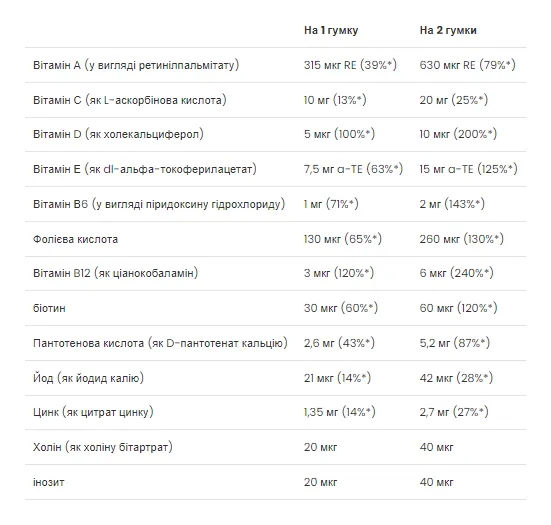Viewport: 551px width, 525px height.
Task: Click the 'На 2 гумки' column header
Action: tap(448, 31)
